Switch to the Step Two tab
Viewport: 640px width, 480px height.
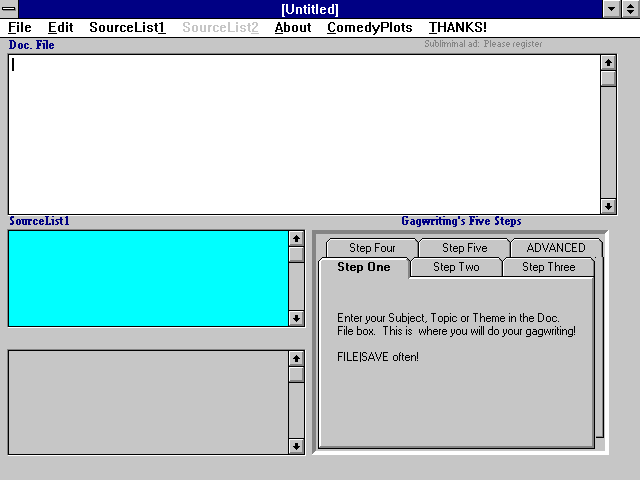point(456,267)
